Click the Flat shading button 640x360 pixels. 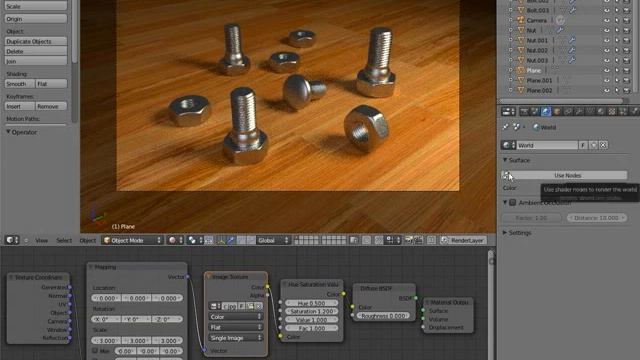(x=51, y=84)
